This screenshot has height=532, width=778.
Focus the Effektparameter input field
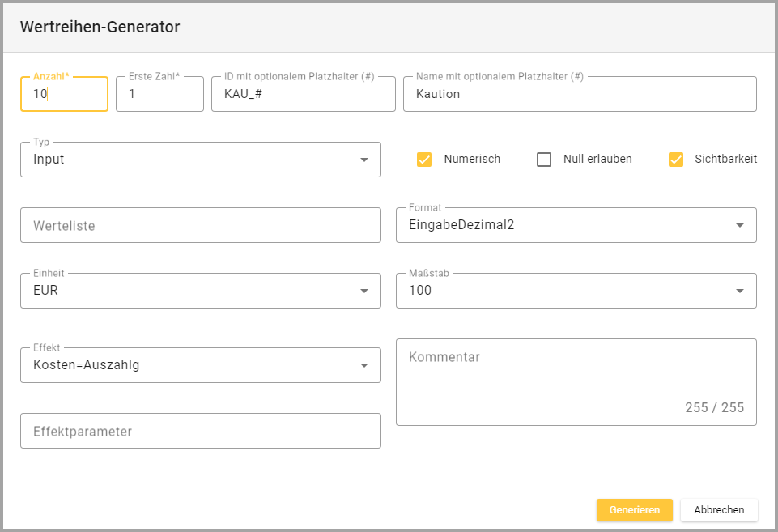200,432
